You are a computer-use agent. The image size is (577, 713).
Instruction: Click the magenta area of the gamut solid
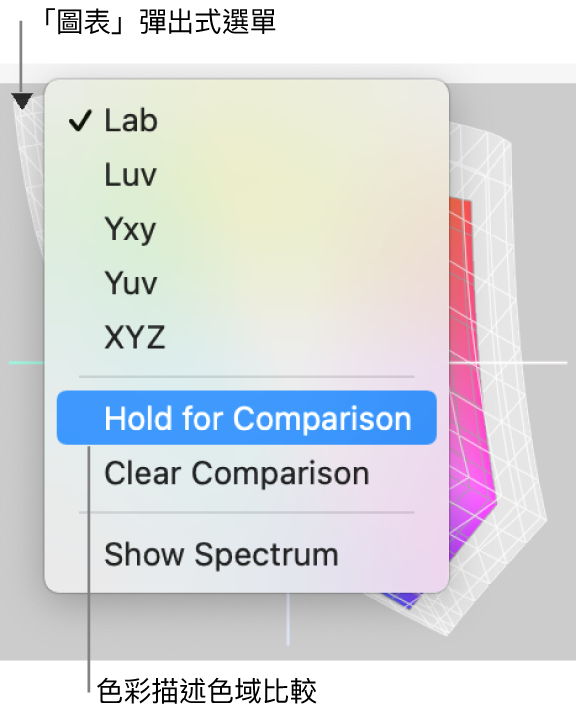coord(471,409)
